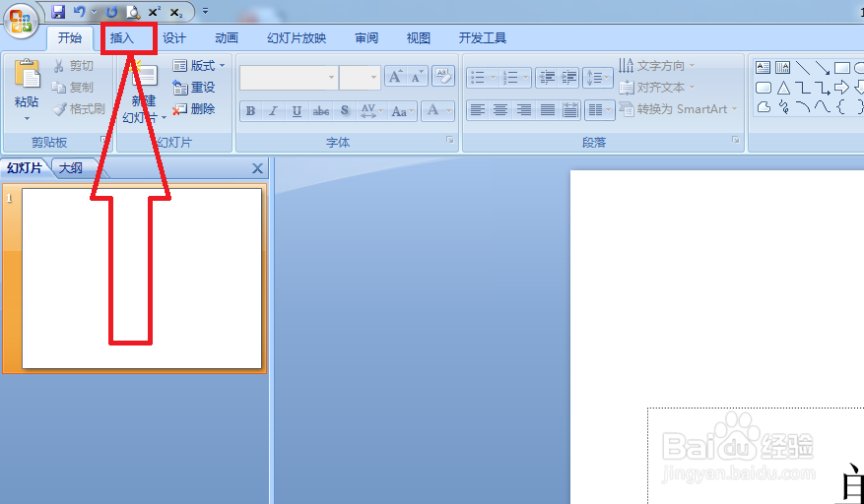
Task: Switch to the 大纲 outline pane tab
Action: 72,168
